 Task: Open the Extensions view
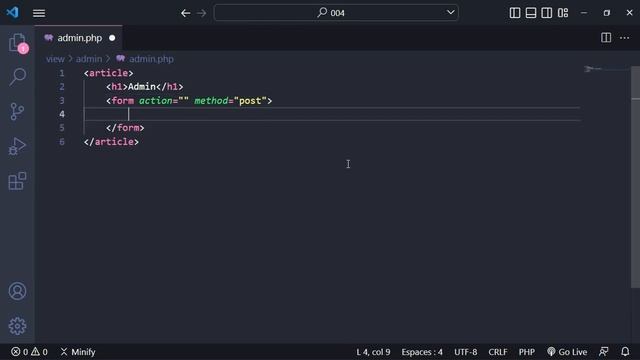coord(17,181)
